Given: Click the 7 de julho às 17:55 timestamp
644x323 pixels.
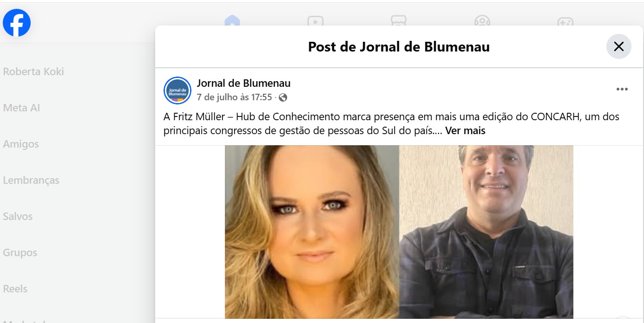Looking at the screenshot, I should coord(234,97).
